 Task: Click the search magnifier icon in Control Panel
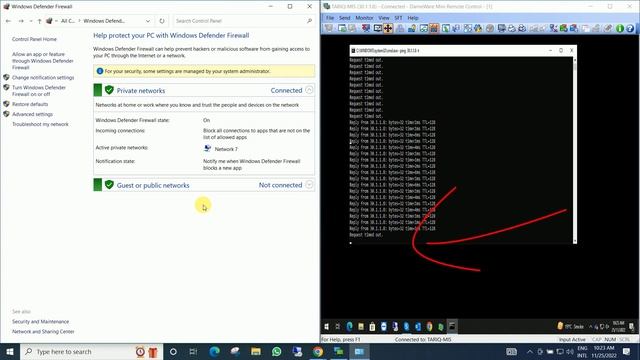point(309,21)
